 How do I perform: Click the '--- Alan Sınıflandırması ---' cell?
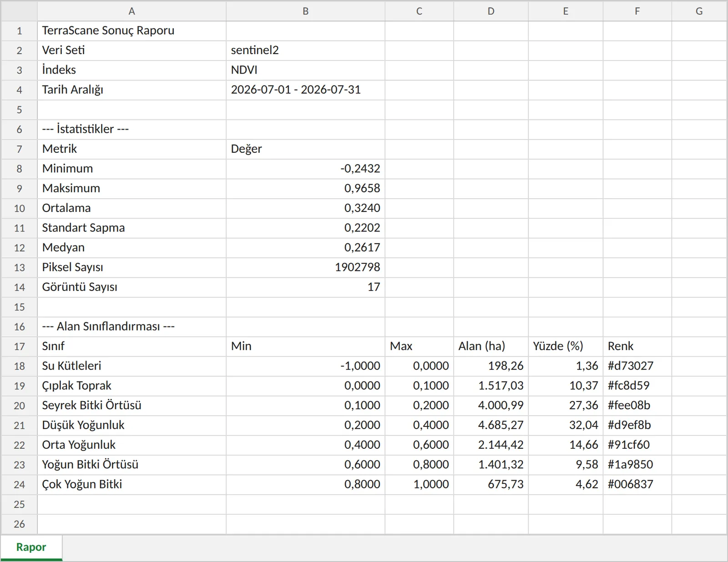(131, 327)
